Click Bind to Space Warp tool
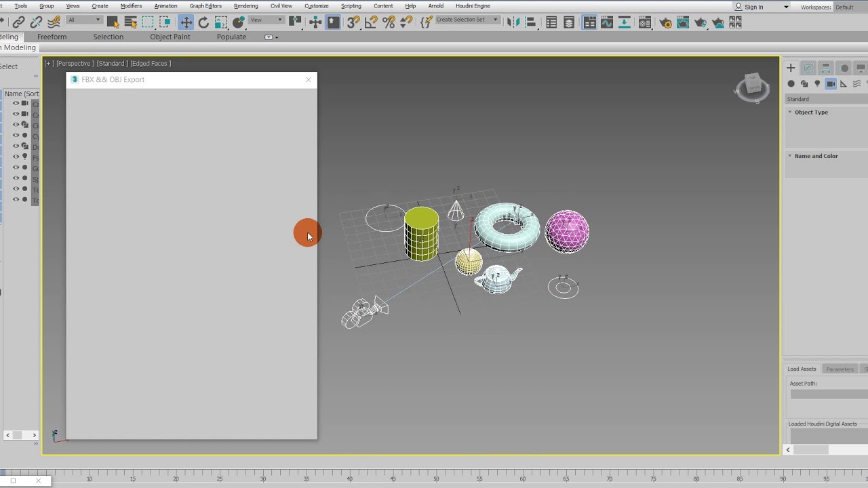 click(x=54, y=22)
